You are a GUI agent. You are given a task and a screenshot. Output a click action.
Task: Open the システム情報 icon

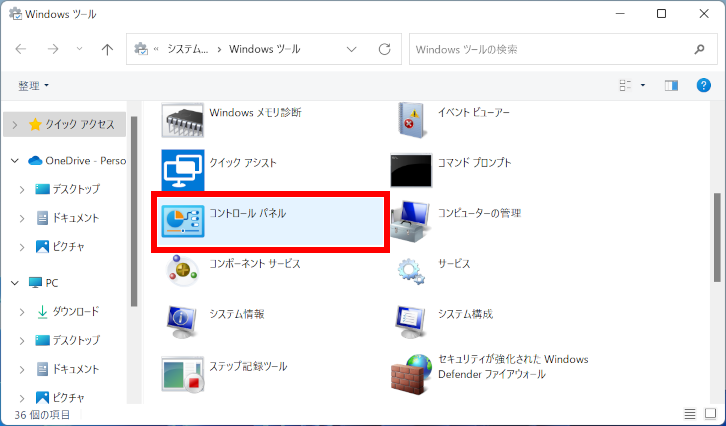182,321
